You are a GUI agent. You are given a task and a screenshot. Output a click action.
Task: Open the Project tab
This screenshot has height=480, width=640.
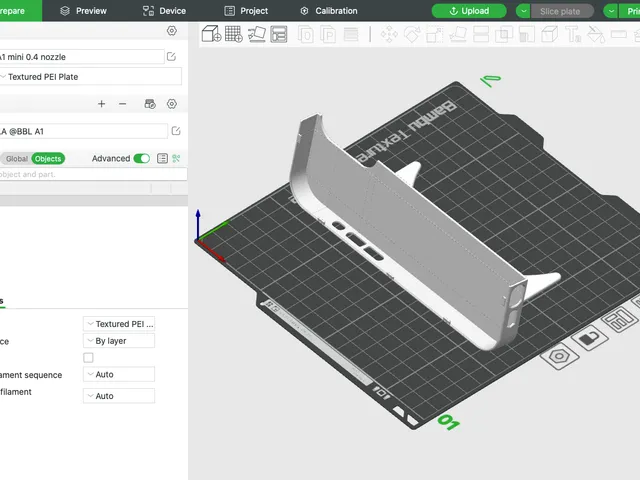[246, 11]
